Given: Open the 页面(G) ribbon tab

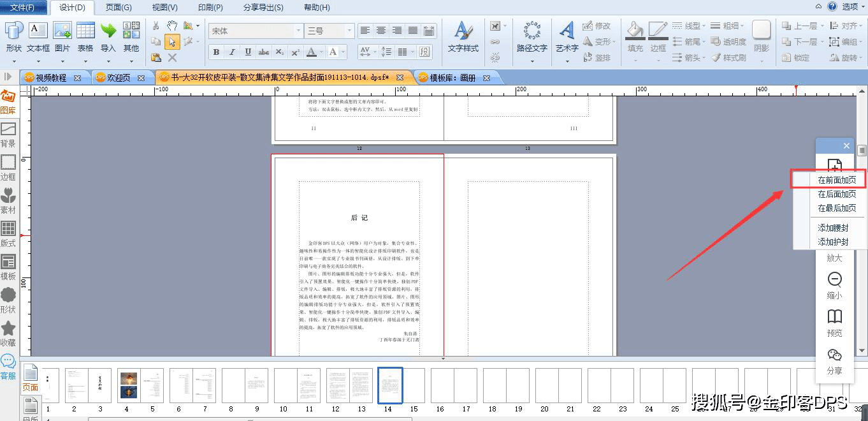Looking at the screenshot, I should 119,8.
